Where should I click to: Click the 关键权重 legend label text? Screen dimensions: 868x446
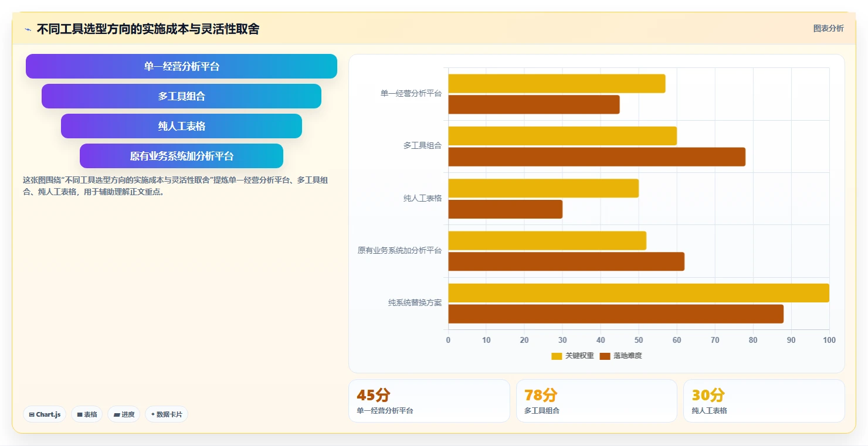click(579, 356)
